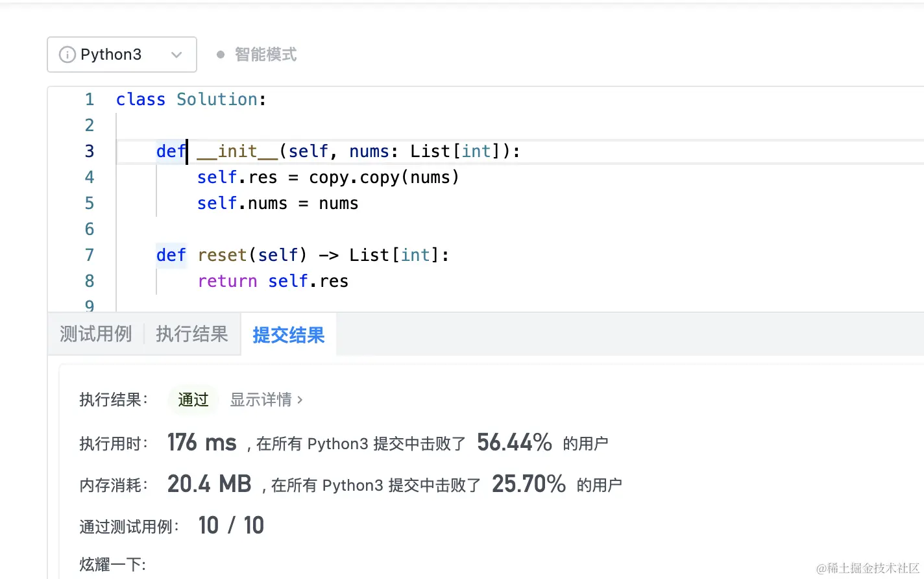The height and width of the screenshot is (579, 924).
Task: Click the 'return self.res' code line
Action: (x=273, y=281)
